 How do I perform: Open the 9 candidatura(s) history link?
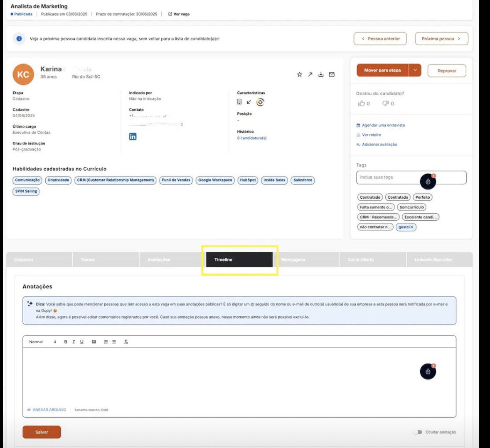(251, 138)
